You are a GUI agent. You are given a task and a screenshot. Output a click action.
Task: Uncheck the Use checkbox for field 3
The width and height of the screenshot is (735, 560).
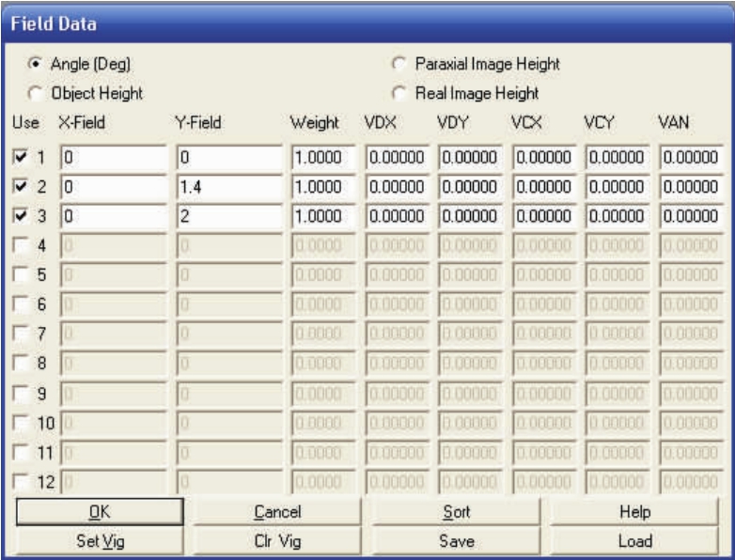point(20,215)
